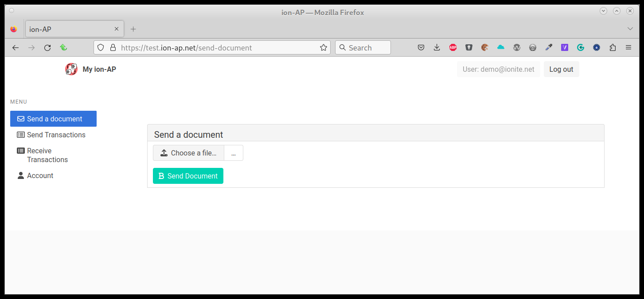This screenshot has width=644, height=299.
Task: Click the My ion-AP logo icon
Action: click(71, 69)
